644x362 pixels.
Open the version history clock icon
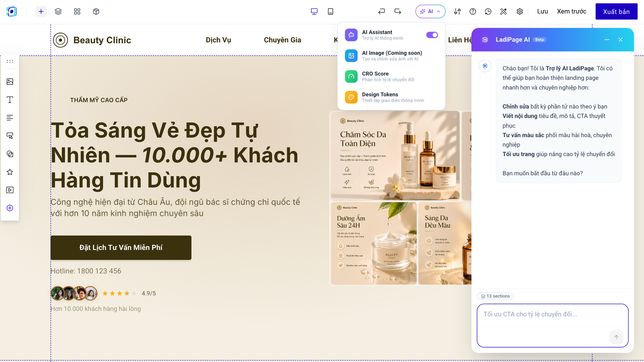point(488,11)
